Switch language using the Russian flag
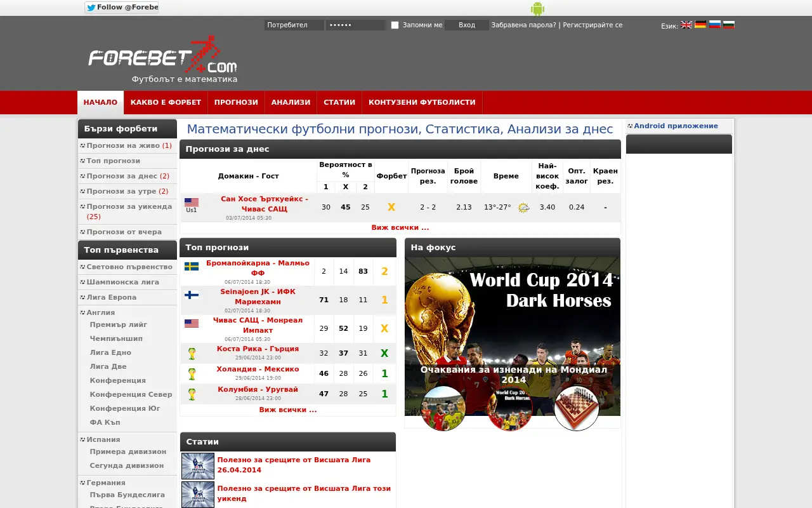 [x=714, y=25]
